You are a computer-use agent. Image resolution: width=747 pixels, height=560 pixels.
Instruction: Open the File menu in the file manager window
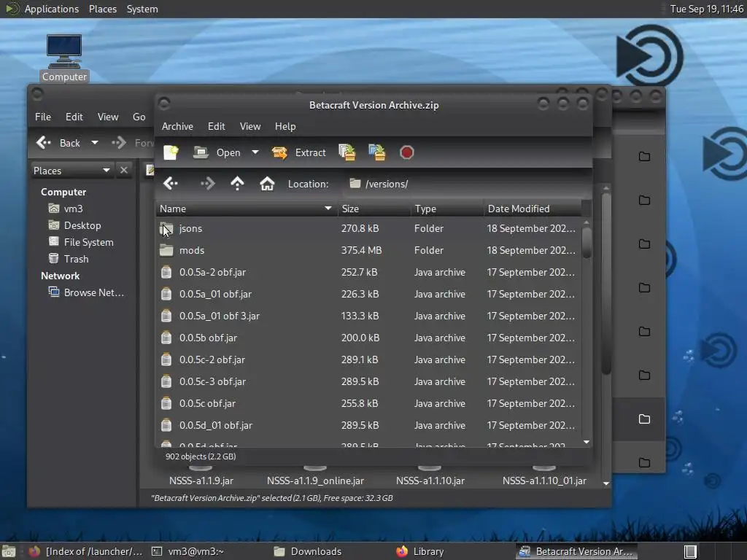pos(43,117)
